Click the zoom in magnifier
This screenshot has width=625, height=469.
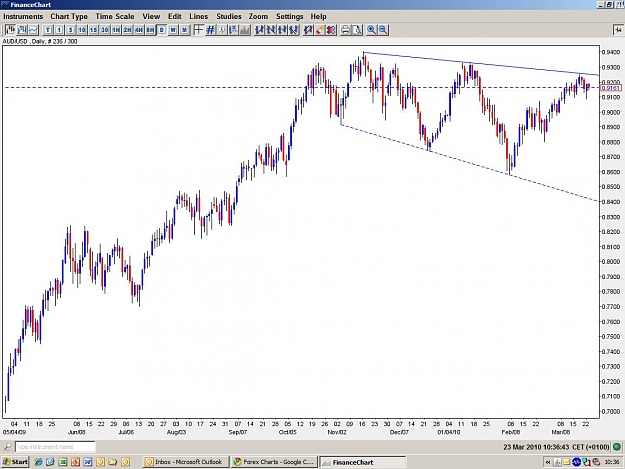click(371, 30)
